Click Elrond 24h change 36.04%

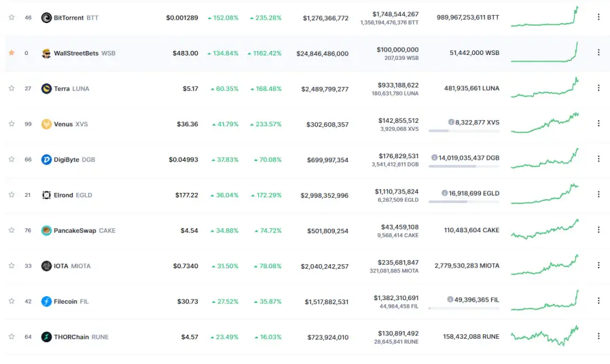224,195
